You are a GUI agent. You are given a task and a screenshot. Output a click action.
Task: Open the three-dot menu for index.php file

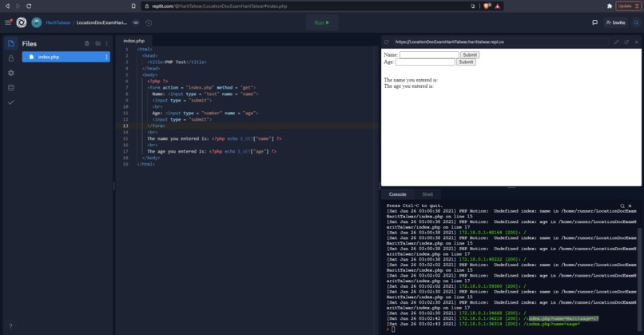click(107, 57)
